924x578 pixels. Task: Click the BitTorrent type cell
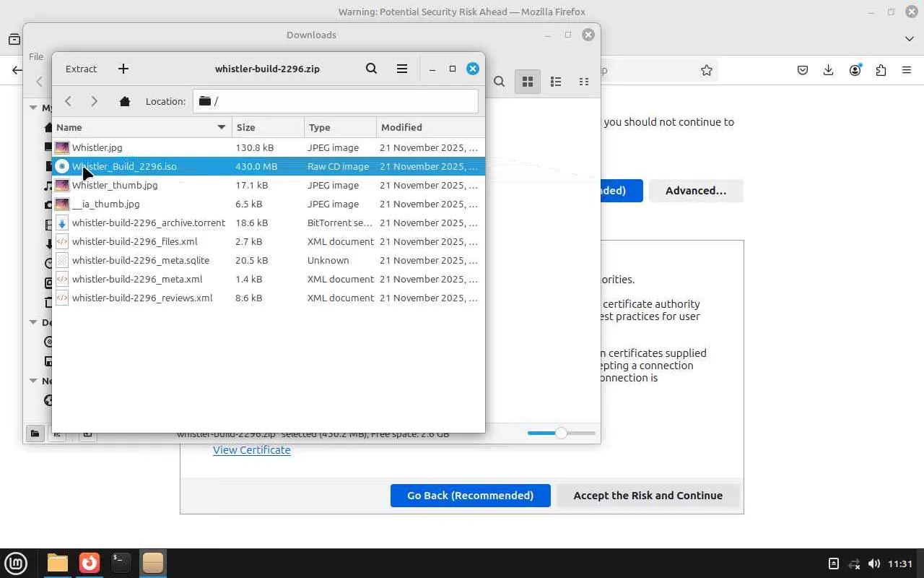(341, 223)
